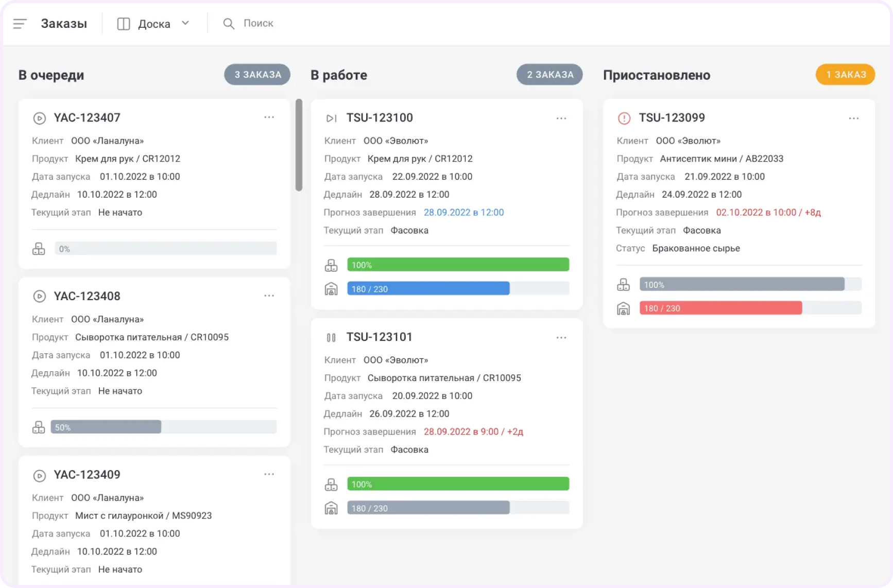This screenshot has width=893, height=588.
Task: Click boxes icon on YAC-123407 card
Action: click(x=39, y=249)
